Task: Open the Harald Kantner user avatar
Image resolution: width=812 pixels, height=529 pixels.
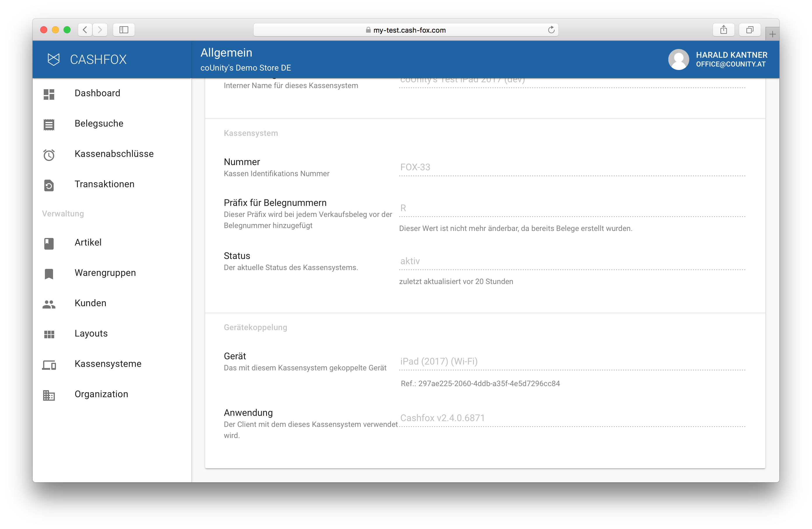Action: coord(678,59)
